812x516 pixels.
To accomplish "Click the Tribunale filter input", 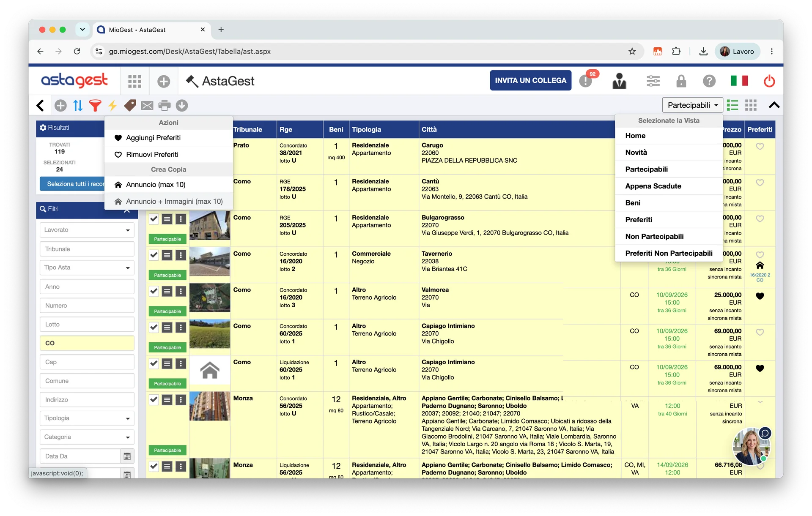I will [x=87, y=249].
